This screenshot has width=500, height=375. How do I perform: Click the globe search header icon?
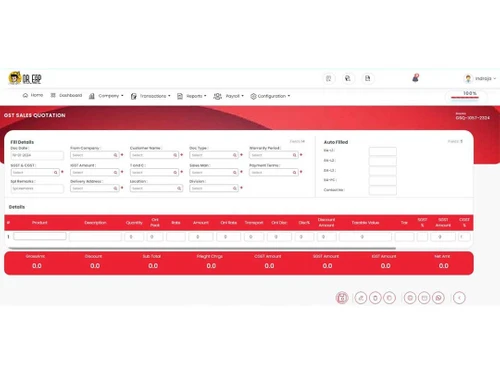tap(348, 78)
